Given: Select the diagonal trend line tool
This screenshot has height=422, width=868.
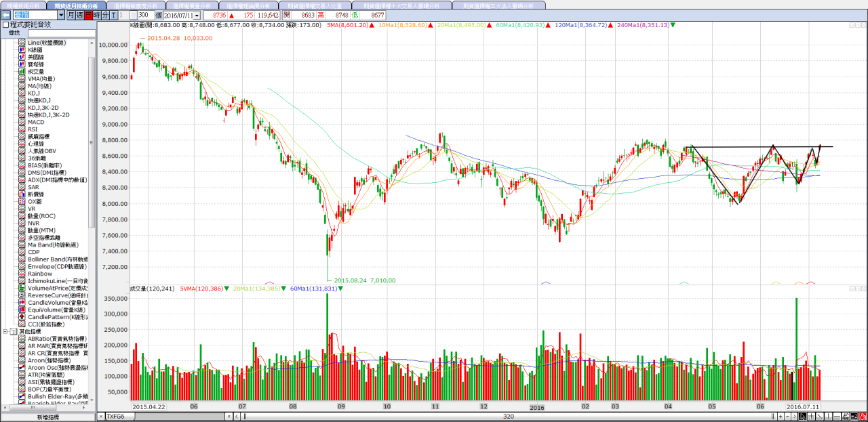Looking at the screenshot, I should click(x=819, y=417).
